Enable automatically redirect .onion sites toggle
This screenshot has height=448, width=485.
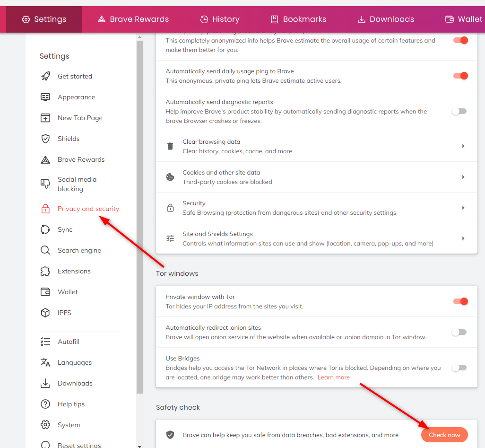(459, 332)
